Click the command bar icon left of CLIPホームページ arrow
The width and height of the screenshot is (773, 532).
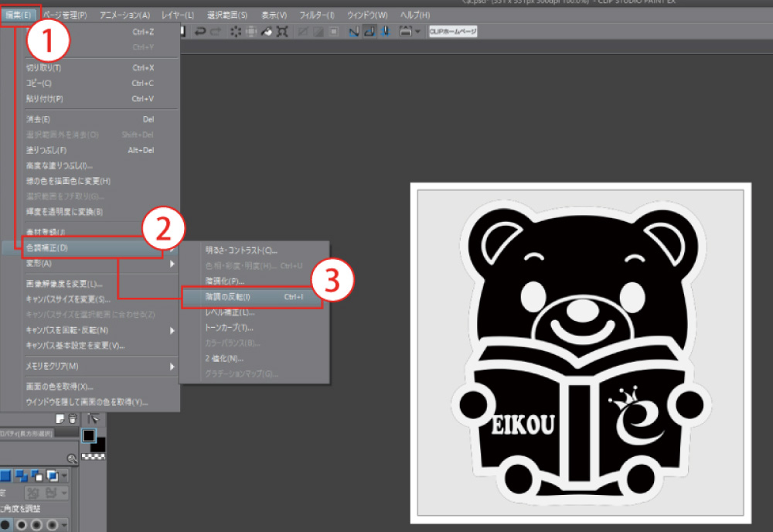click(x=405, y=32)
